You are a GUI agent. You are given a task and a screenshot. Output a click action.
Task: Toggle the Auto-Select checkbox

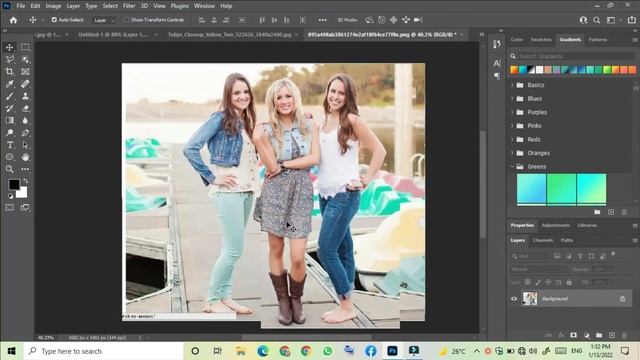point(54,20)
